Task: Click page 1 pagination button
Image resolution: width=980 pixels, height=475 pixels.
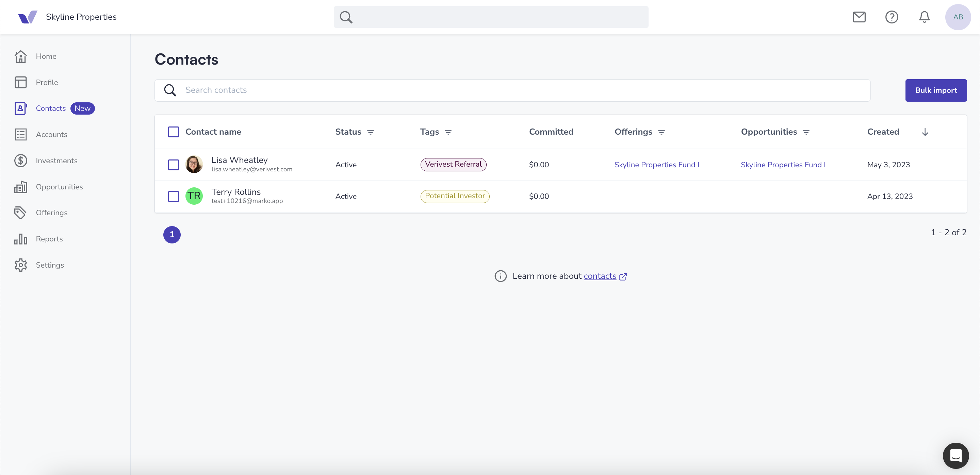Action: click(172, 235)
